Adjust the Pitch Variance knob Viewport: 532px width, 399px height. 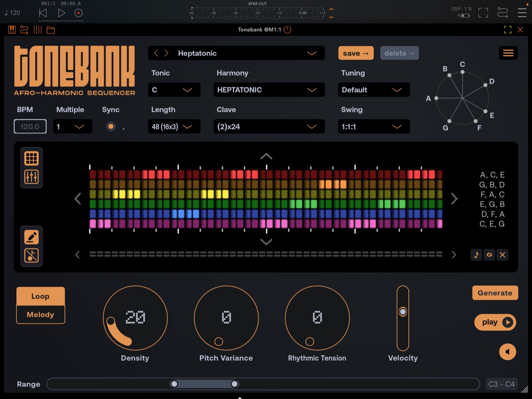(226, 318)
